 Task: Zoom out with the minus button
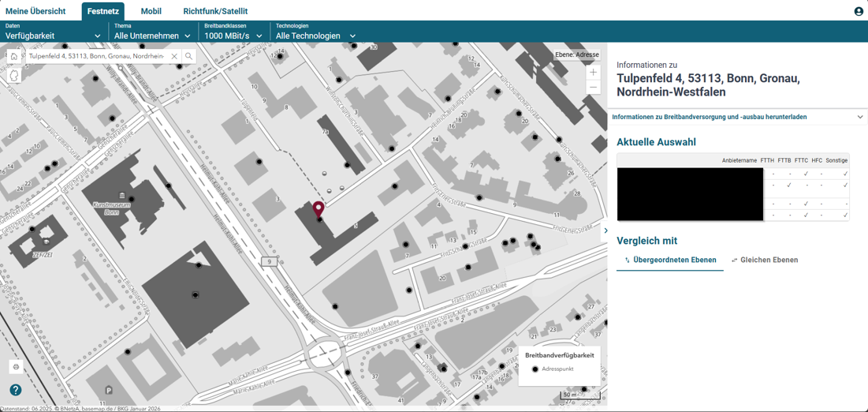(x=593, y=88)
